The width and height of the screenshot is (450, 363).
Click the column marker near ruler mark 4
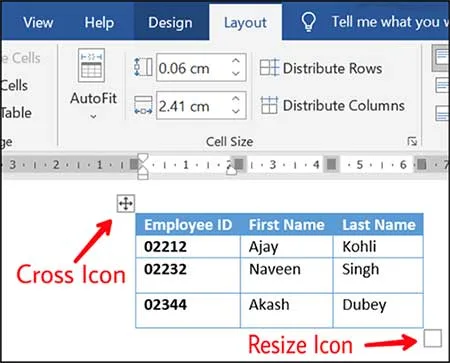click(x=331, y=164)
